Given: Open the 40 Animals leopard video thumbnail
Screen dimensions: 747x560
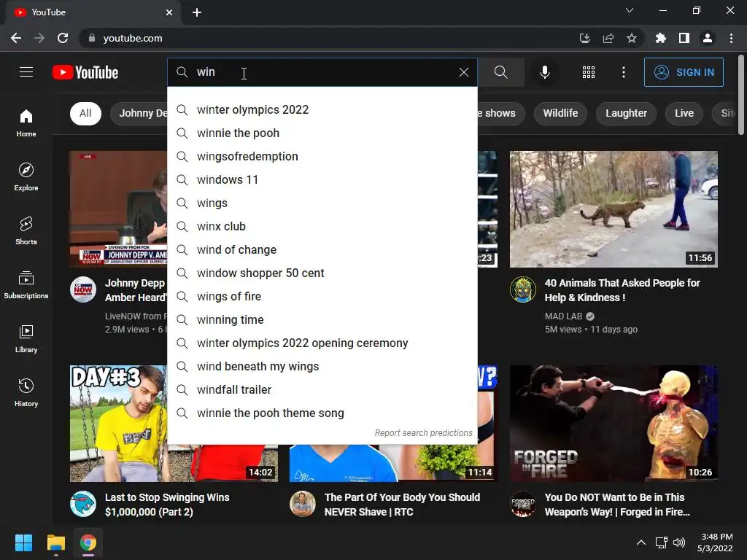Looking at the screenshot, I should coord(614,209).
